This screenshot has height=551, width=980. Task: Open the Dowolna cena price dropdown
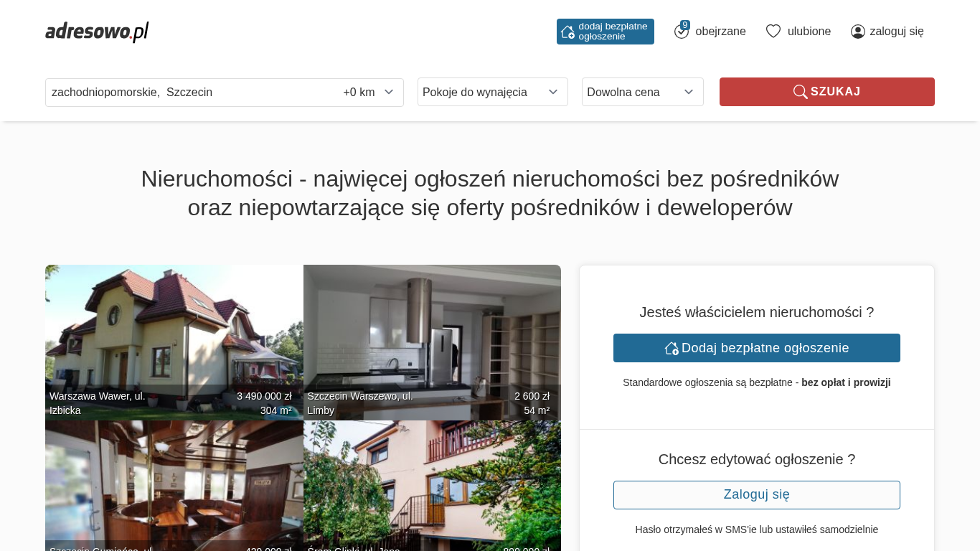643,92
